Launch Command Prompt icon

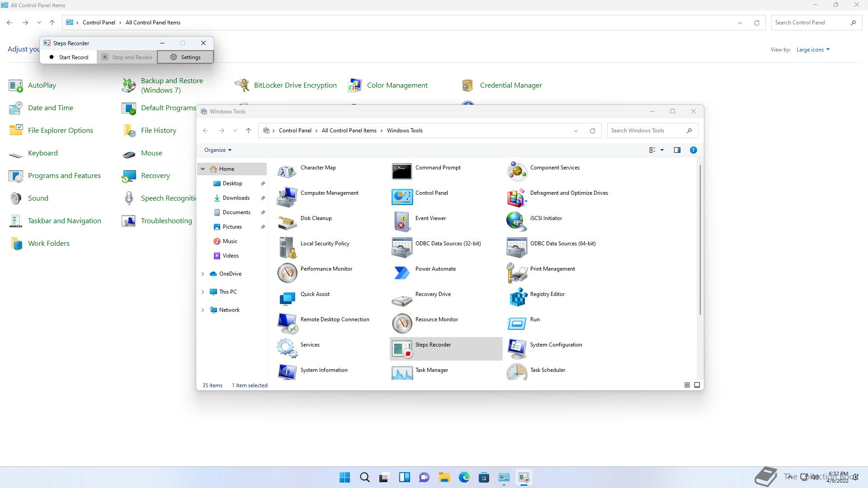402,172
